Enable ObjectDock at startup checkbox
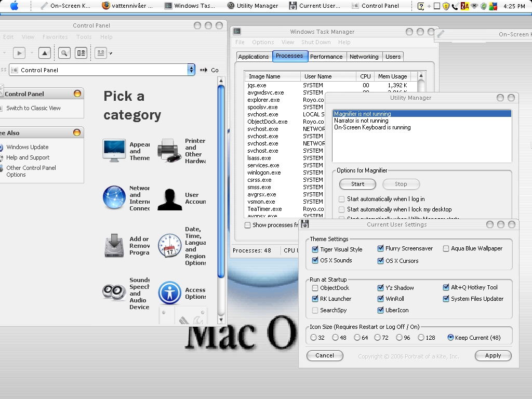Image resolution: width=532 pixels, height=399 pixels. (x=315, y=288)
